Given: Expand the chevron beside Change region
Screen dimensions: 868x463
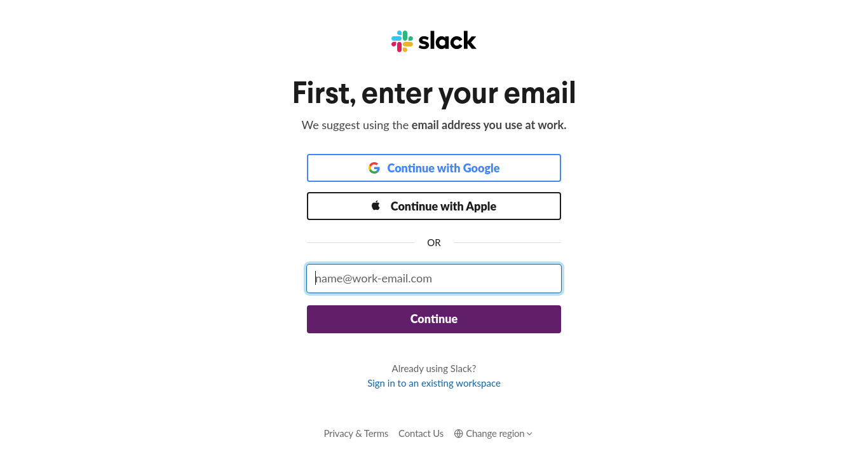Looking at the screenshot, I should (530, 434).
